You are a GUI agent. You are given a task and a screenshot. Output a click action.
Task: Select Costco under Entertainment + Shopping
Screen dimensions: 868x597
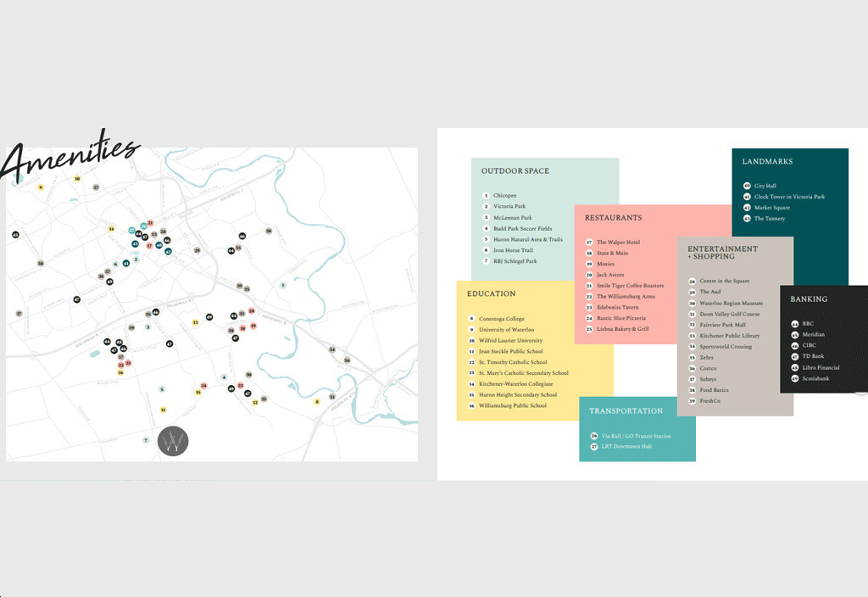coord(709,369)
